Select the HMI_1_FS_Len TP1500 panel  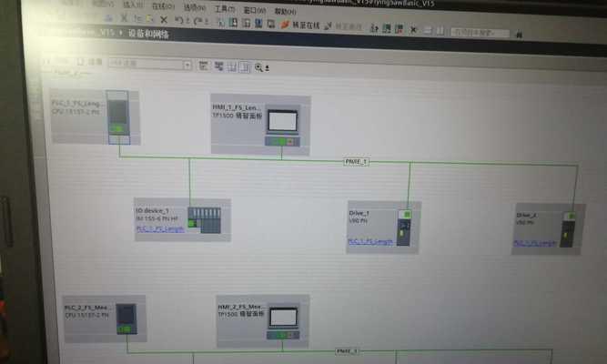click(260, 125)
